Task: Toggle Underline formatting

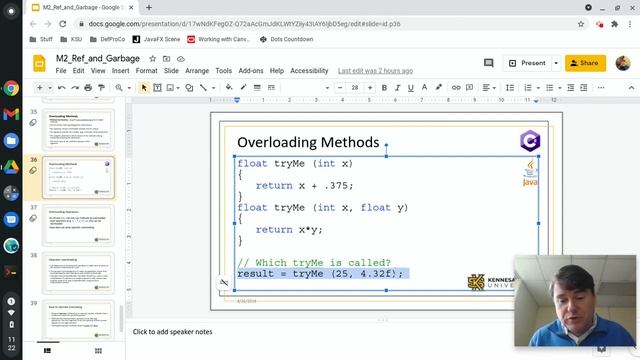Action: click(x=411, y=88)
